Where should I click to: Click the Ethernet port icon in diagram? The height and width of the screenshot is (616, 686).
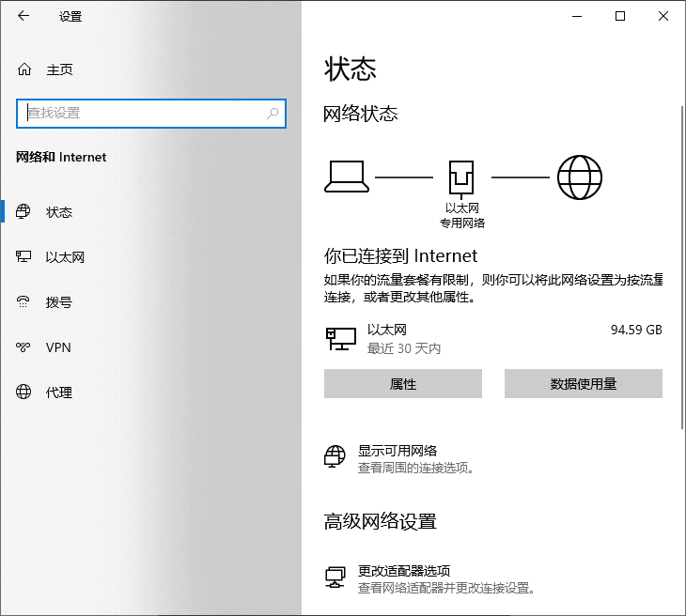[x=461, y=177]
